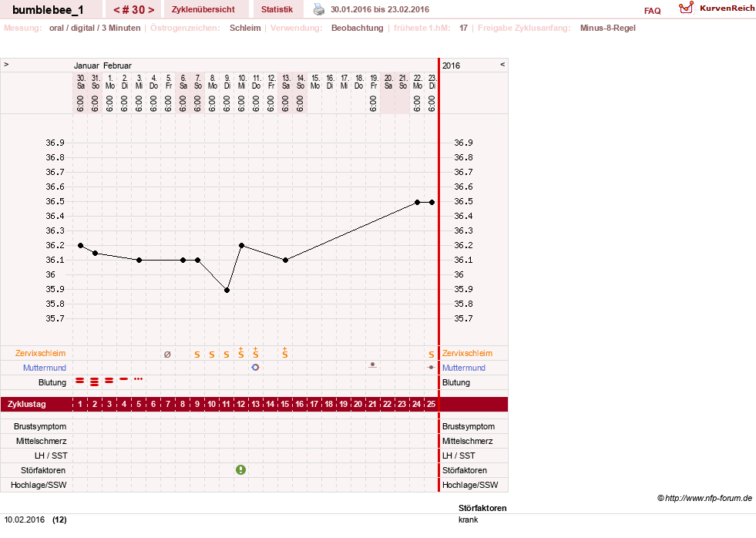Image resolution: width=756 pixels, height=538 pixels.
Task: Click the right Zervixschleim row label
Action: [467, 353]
